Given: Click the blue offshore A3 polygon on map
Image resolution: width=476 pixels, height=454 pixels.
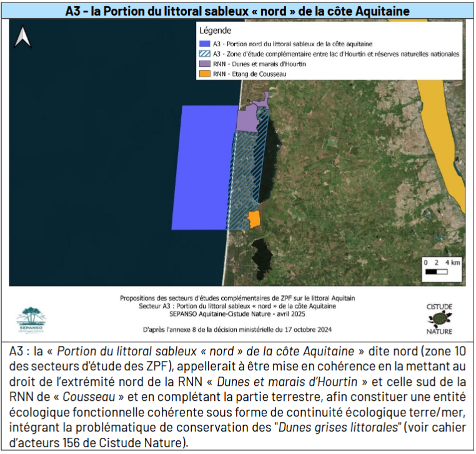Looking at the screenshot, I should [x=204, y=167].
